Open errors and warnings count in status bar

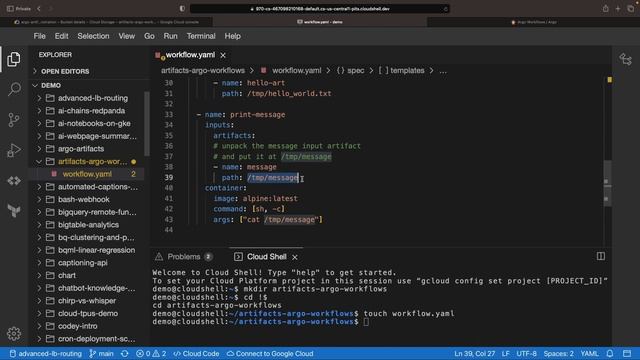151,354
